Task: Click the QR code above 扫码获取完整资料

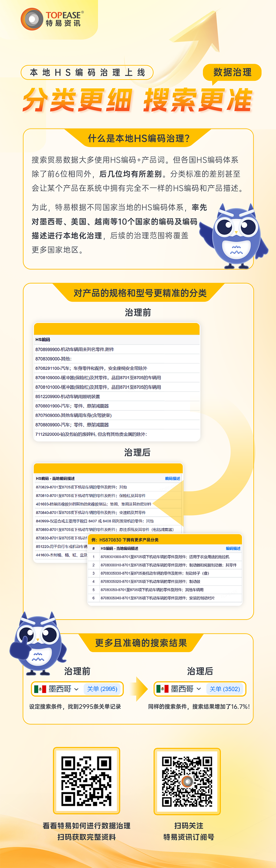Action: coord(86,781)
